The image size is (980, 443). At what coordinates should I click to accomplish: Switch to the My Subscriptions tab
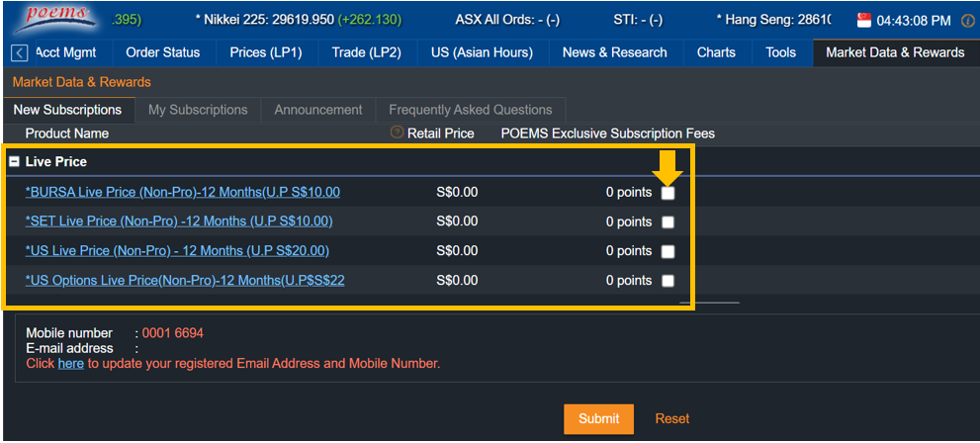pyautogui.click(x=198, y=110)
